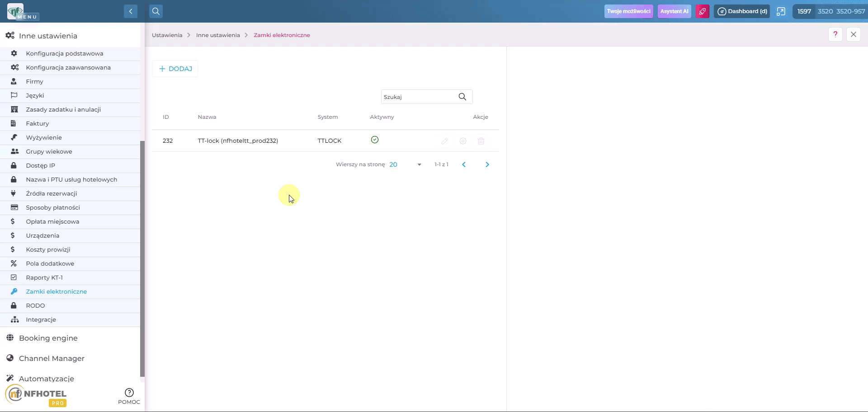Click into the Szukaj search field
868x412 pixels.
point(418,97)
